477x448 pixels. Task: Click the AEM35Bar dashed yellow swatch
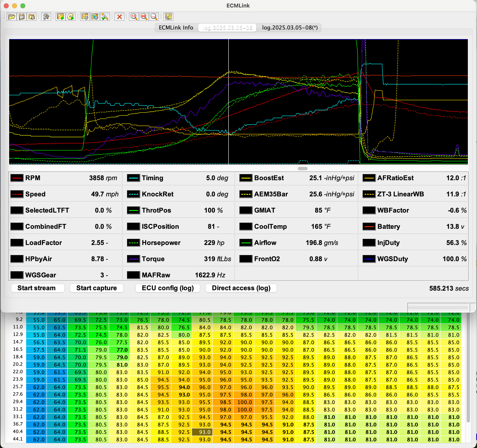[246, 194]
